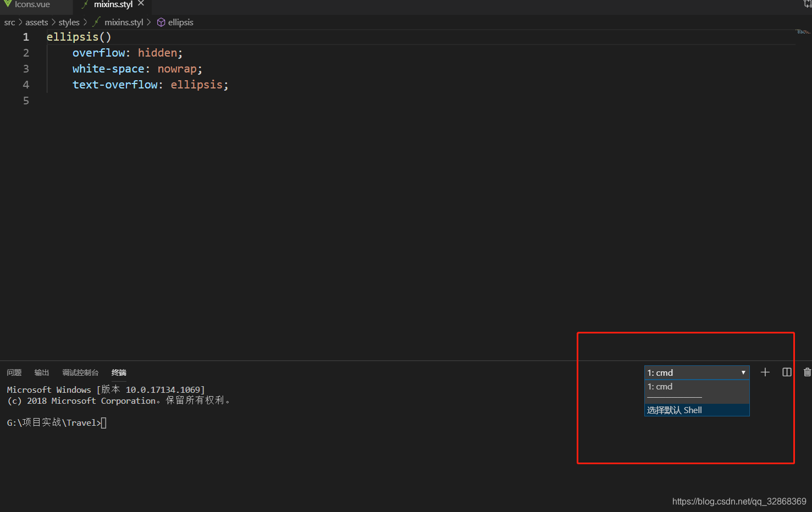Click the ellipsis cube symbol icon
The width and height of the screenshot is (812, 512).
(x=161, y=23)
